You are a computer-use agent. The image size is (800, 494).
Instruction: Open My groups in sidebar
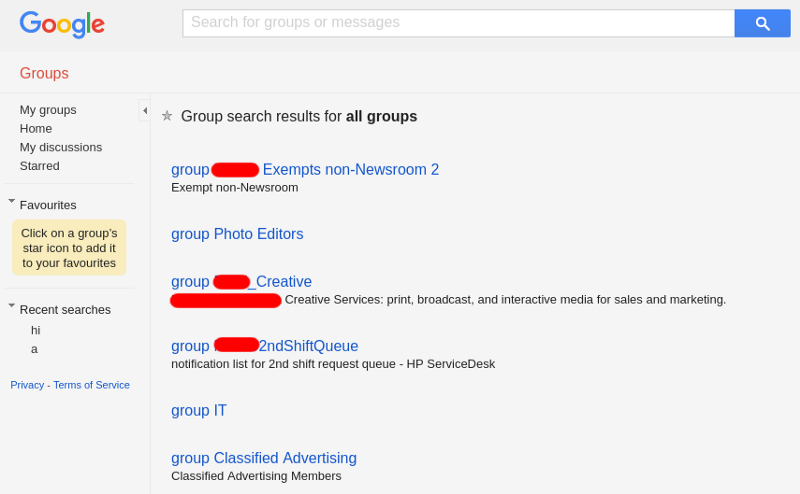pyautogui.click(x=48, y=110)
